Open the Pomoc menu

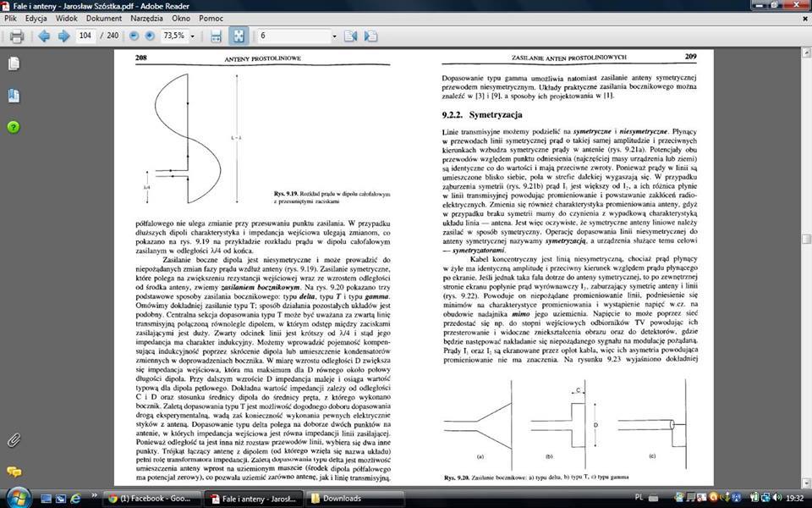[211, 18]
